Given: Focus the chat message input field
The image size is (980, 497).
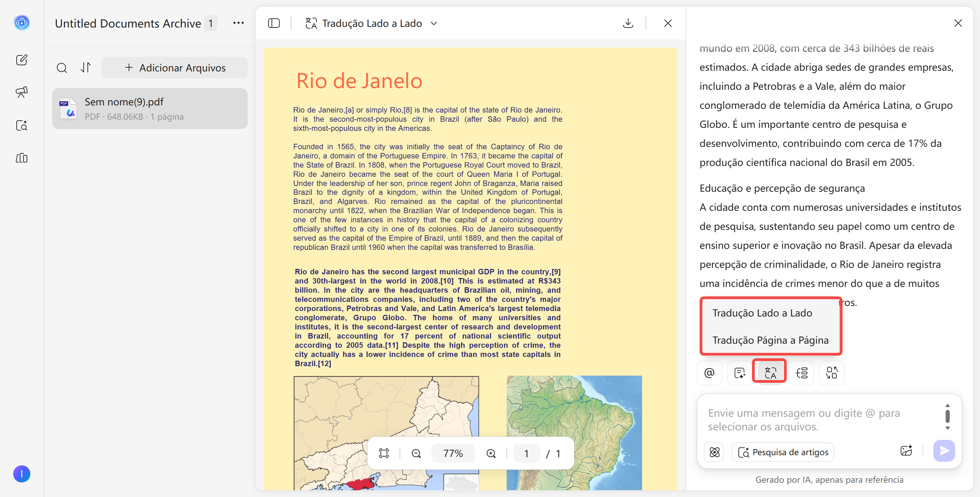Looking at the screenshot, I should pyautogui.click(x=822, y=419).
